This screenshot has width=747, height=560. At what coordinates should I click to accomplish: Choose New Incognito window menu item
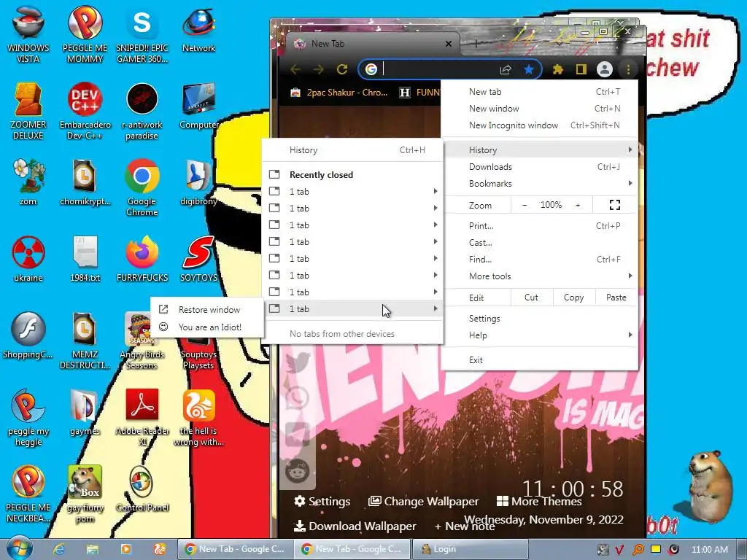click(x=541, y=125)
